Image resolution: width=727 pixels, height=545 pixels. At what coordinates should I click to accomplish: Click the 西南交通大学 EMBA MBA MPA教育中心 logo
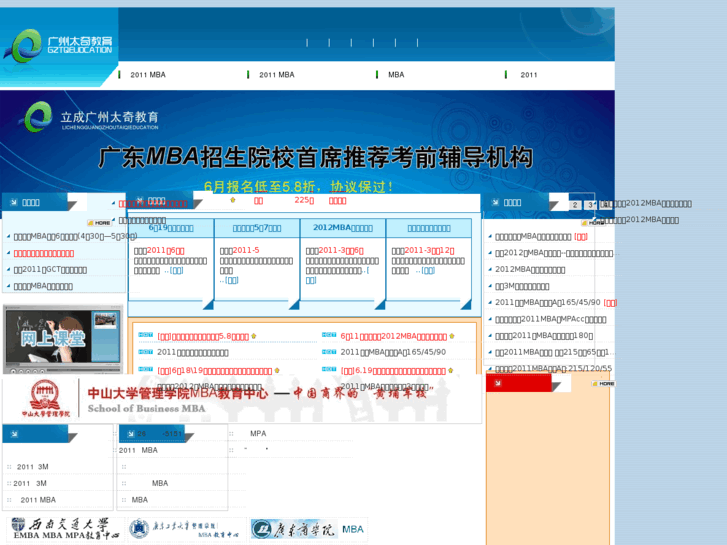tap(64, 529)
